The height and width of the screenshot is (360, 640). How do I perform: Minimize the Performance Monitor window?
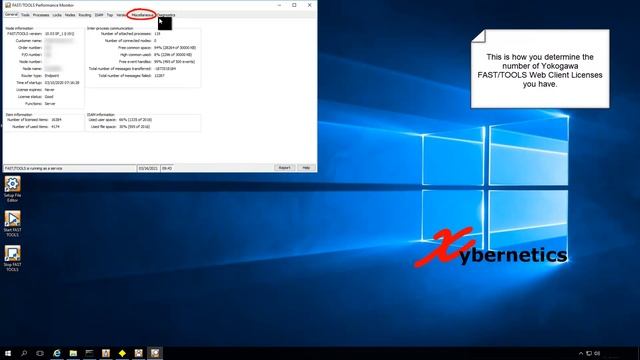click(x=279, y=5)
